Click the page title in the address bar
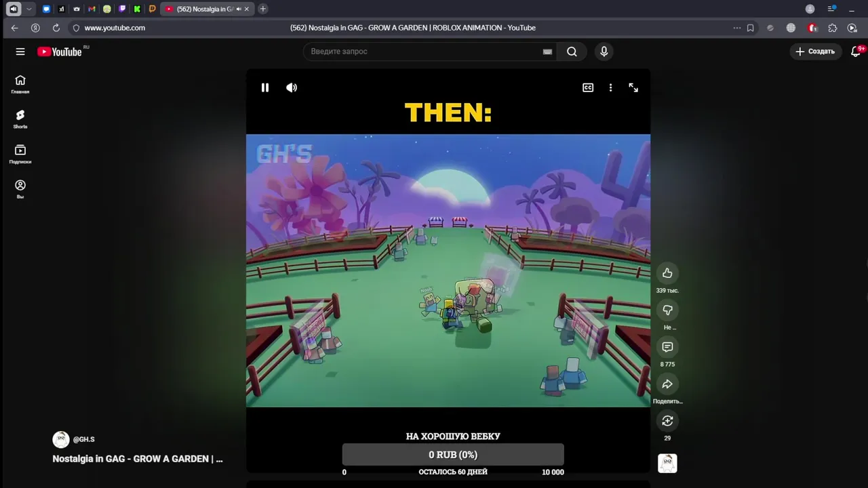Image resolution: width=868 pixels, height=488 pixels. (x=412, y=28)
